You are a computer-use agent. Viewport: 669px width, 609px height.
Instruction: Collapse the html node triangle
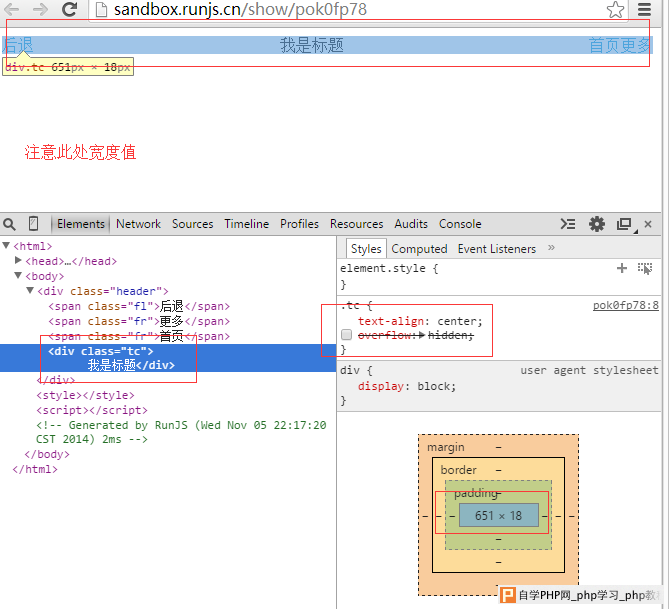click(6, 245)
